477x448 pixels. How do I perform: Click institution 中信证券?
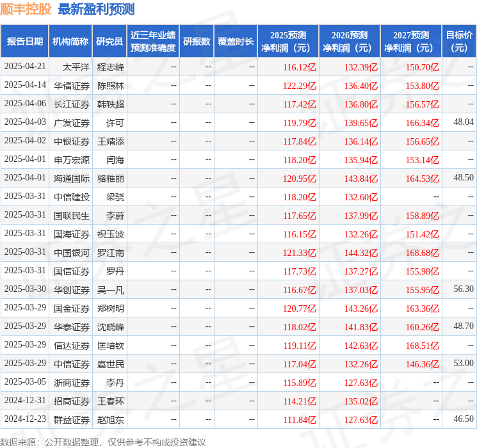coord(72,364)
